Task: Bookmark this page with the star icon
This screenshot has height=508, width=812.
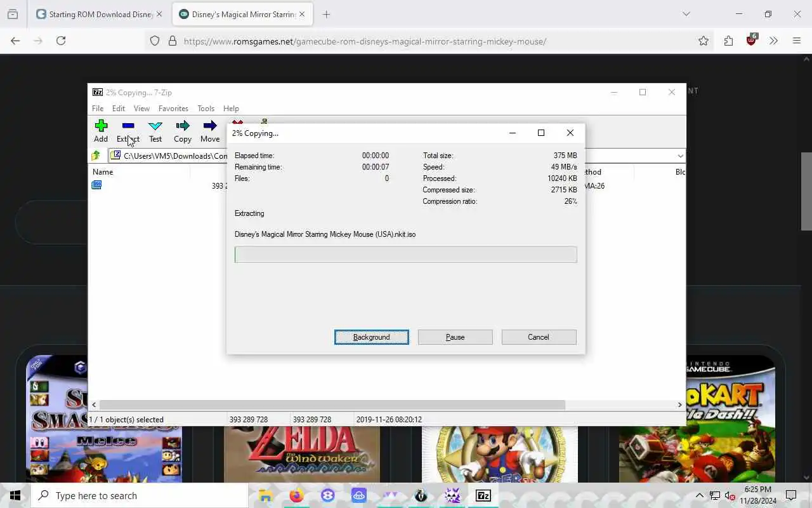Action: point(704,41)
